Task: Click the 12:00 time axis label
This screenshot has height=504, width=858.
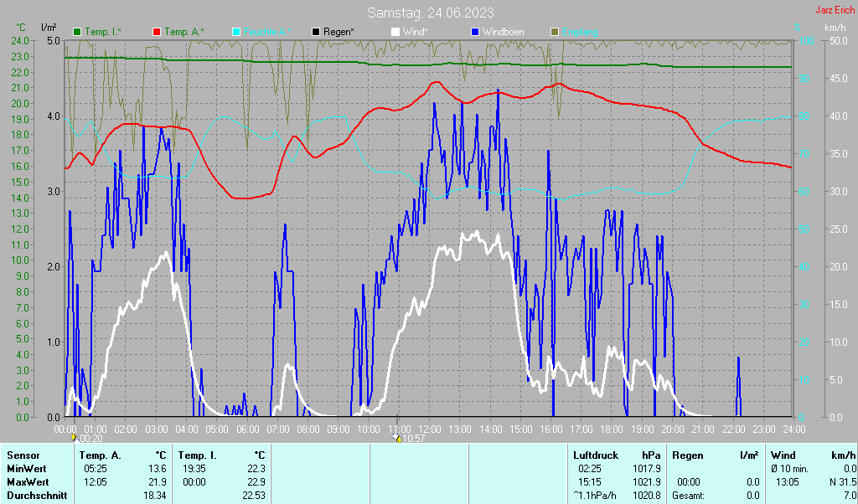Action: (x=429, y=429)
